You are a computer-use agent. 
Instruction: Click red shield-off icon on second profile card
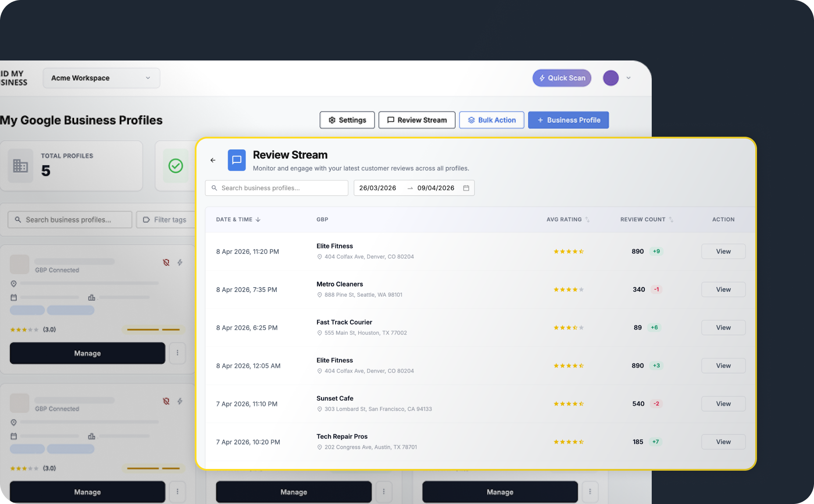pos(166,401)
